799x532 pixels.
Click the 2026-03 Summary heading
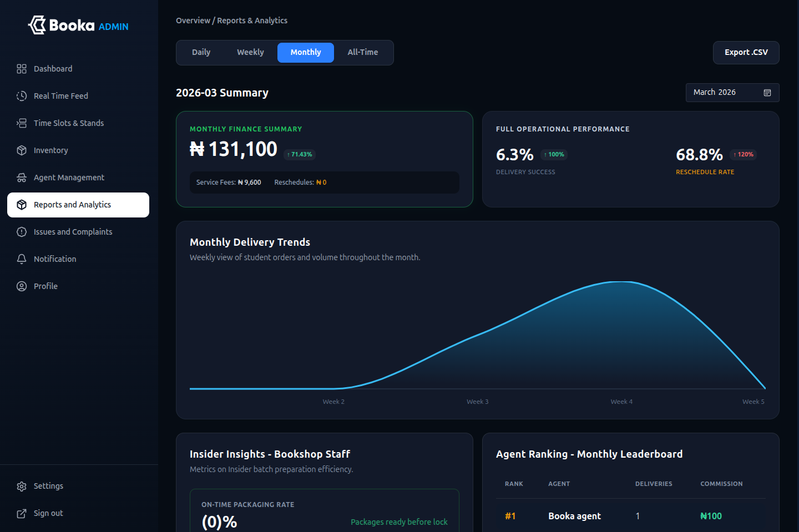(222, 93)
